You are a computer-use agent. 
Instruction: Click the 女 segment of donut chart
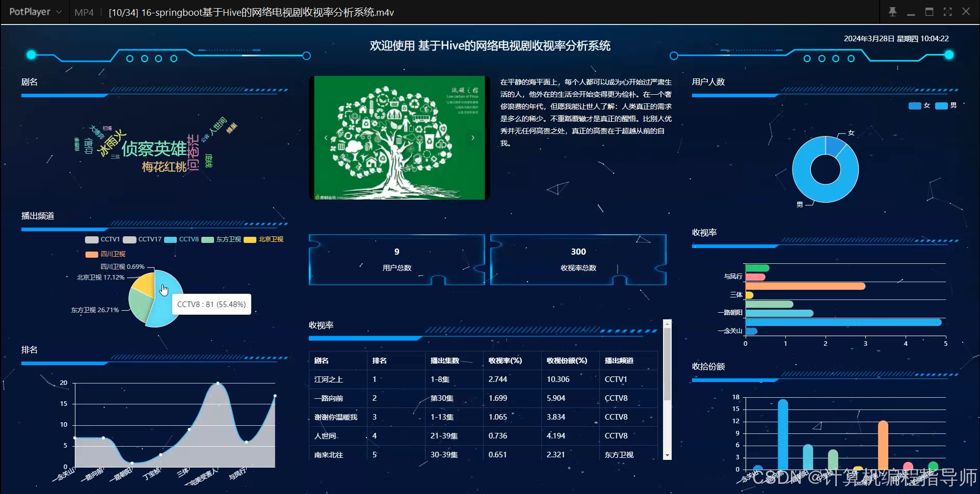click(x=834, y=146)
